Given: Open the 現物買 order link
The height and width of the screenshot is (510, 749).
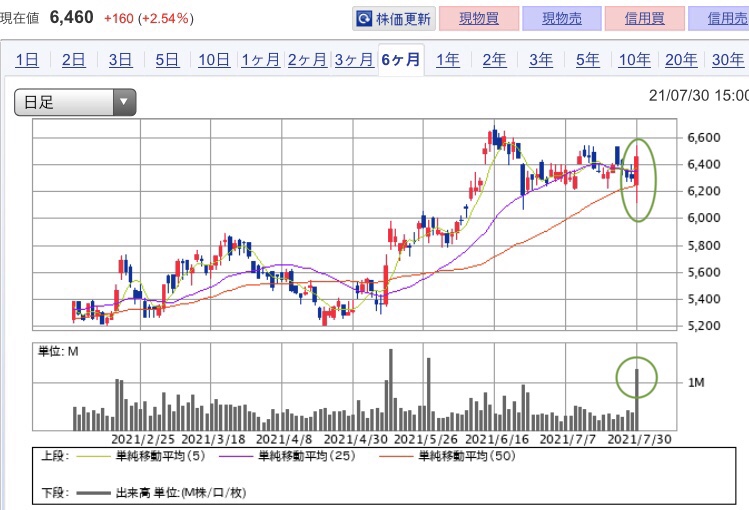Looking at the screenshot, I should pyautogui.click(x=479, y=19).
